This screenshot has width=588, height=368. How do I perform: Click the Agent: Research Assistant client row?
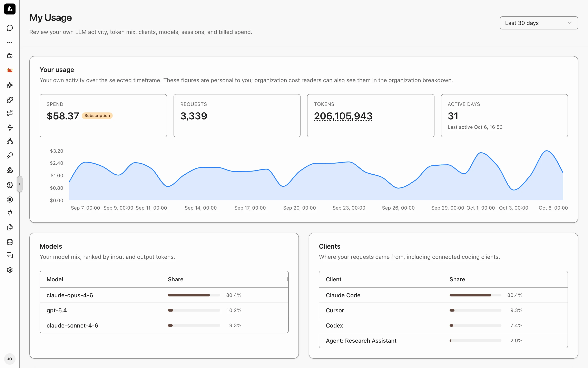point(443,340)
